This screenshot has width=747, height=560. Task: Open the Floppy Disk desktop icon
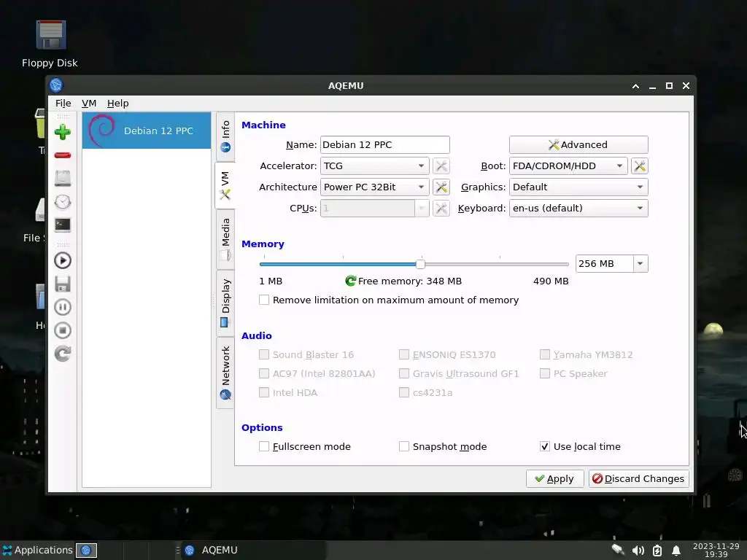[x=50, y=44]
